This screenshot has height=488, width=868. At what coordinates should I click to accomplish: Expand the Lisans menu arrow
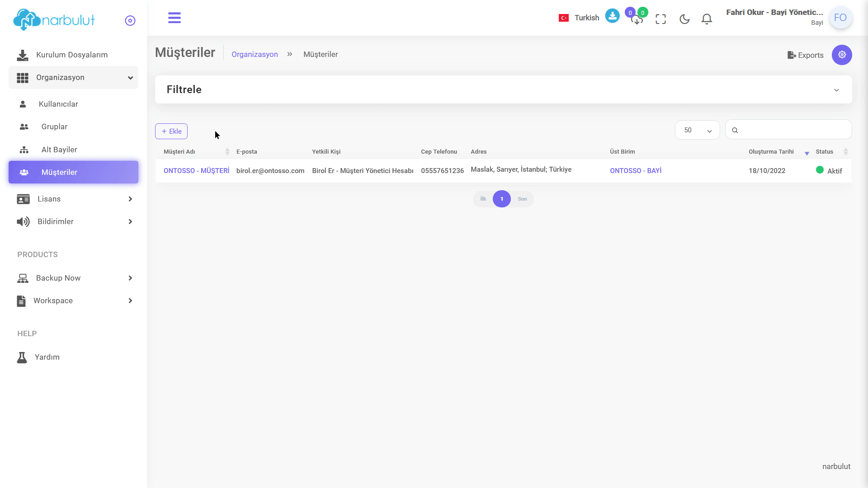(x=130, y=199)
